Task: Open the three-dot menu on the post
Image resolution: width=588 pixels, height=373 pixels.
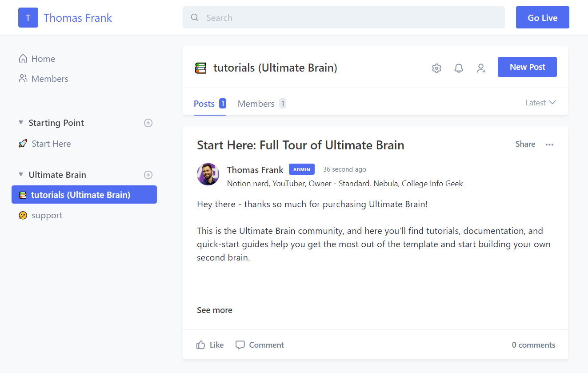Action: (x=550, y=144)
